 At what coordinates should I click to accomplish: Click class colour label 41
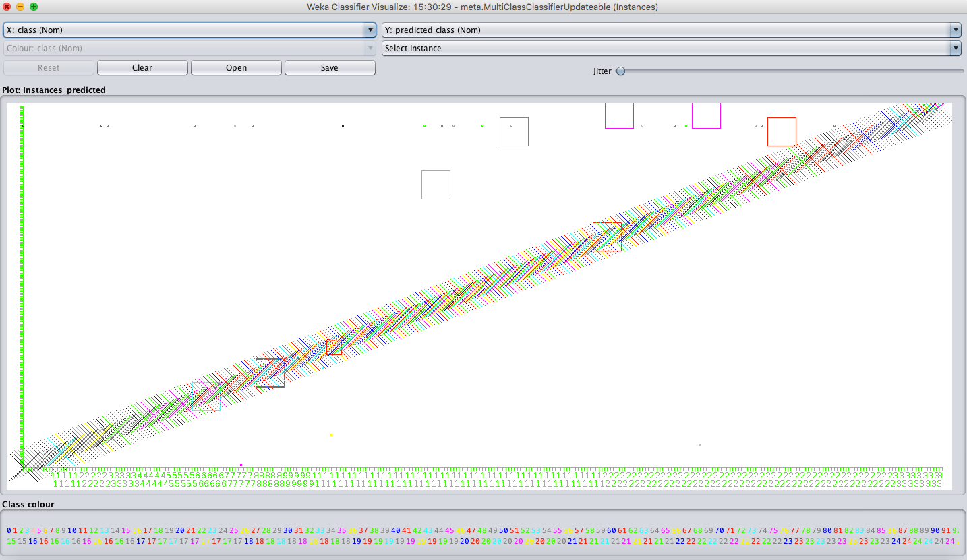pos(407,530)
